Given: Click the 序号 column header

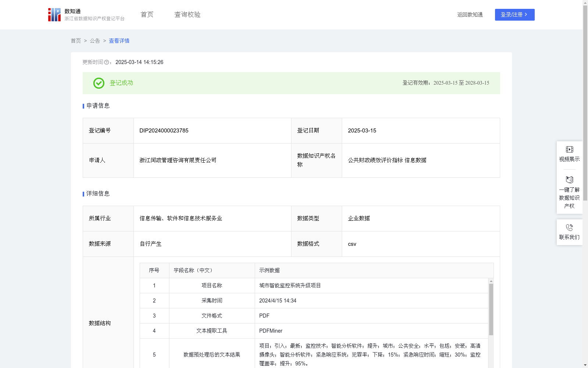Looking at the screenshot, I should [154, 270].
